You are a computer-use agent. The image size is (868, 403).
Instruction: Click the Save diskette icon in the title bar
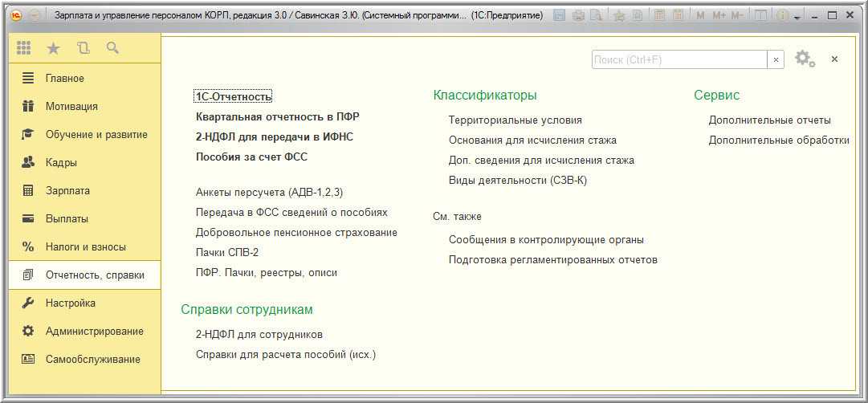point(560,15)
